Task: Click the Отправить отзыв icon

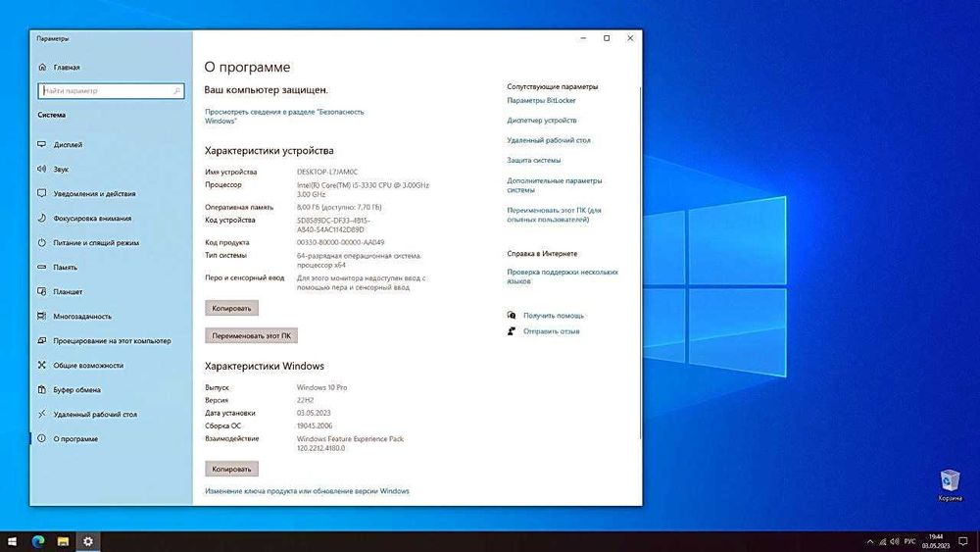Action: [512, 330]
